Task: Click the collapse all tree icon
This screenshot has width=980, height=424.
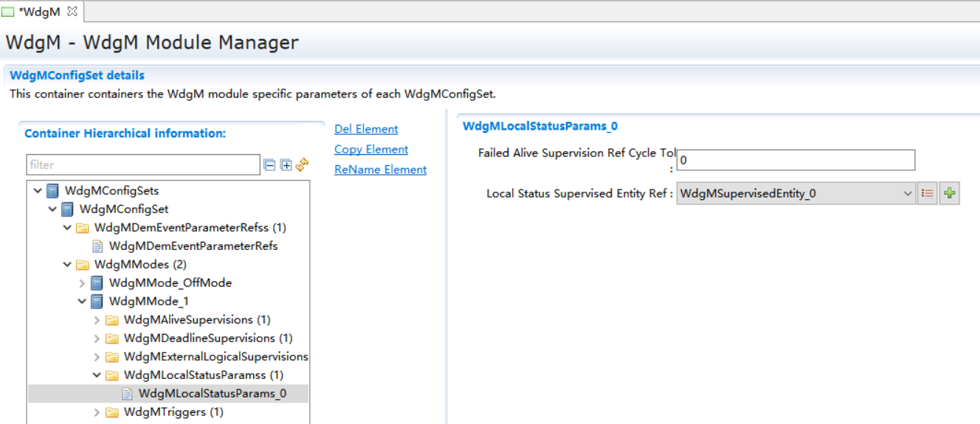Action: pos(270,165)
